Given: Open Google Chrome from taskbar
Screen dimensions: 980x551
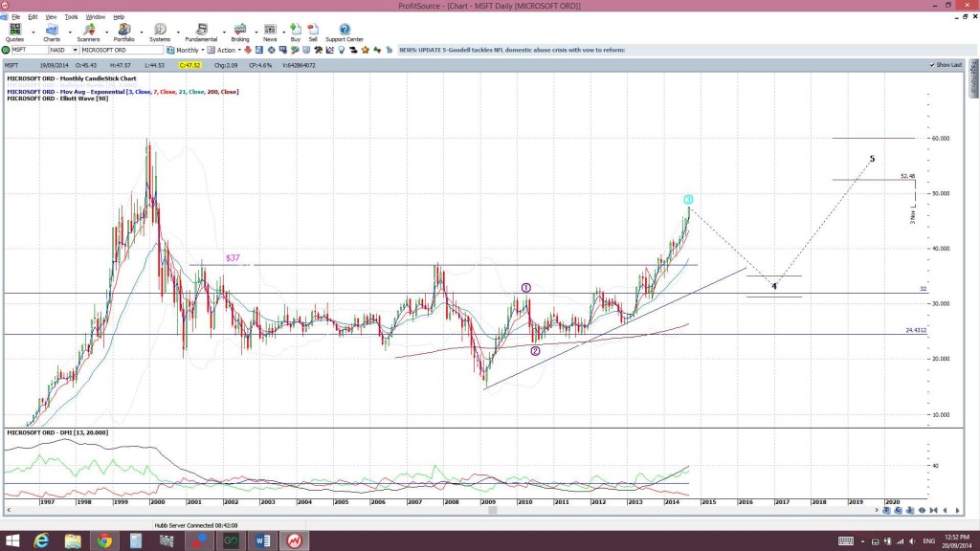Looking at the screenshot, I should [x=104, y=540].
